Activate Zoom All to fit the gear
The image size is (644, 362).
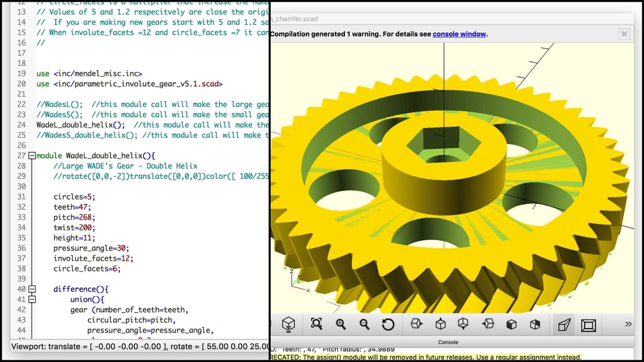click(317, 324)
